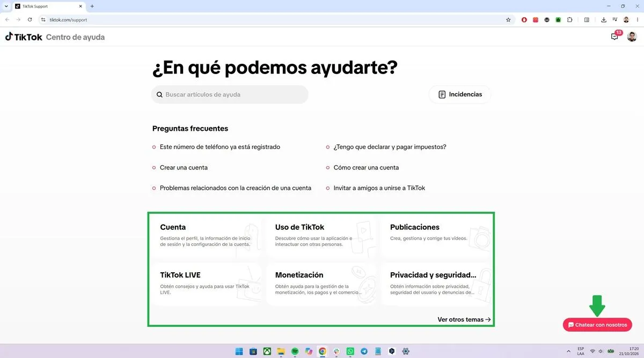Open the Xbox app from taskbar
Viewport: 644px width, 358px height.
point(267,351)
